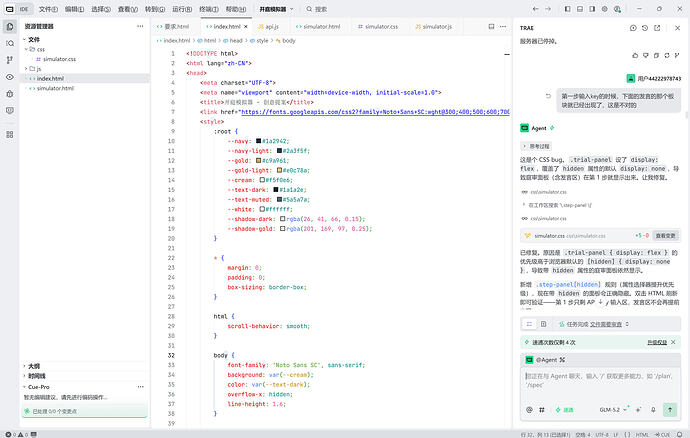Click the # context icon in chat input
This screenshot has height=438, width=690.
[542, 410]
